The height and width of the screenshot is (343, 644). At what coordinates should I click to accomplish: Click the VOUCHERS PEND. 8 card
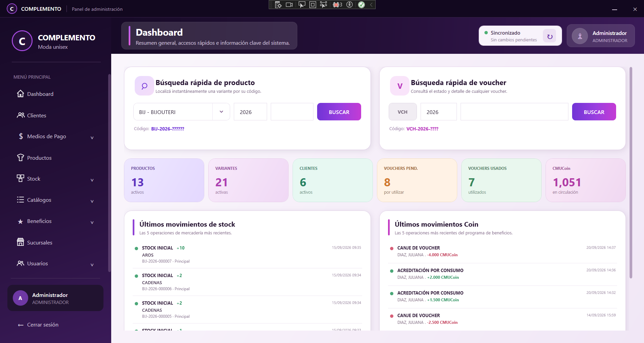[417, 180]
